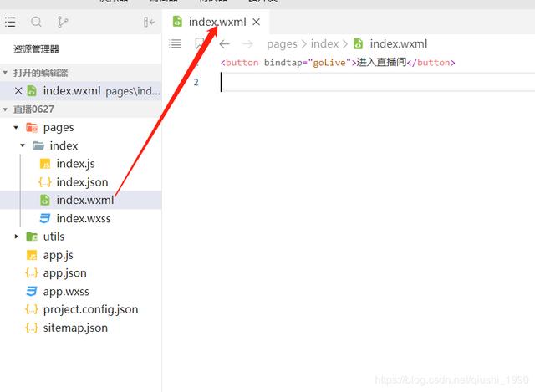Collapse the 直播0627 project section

click(5, 109)
